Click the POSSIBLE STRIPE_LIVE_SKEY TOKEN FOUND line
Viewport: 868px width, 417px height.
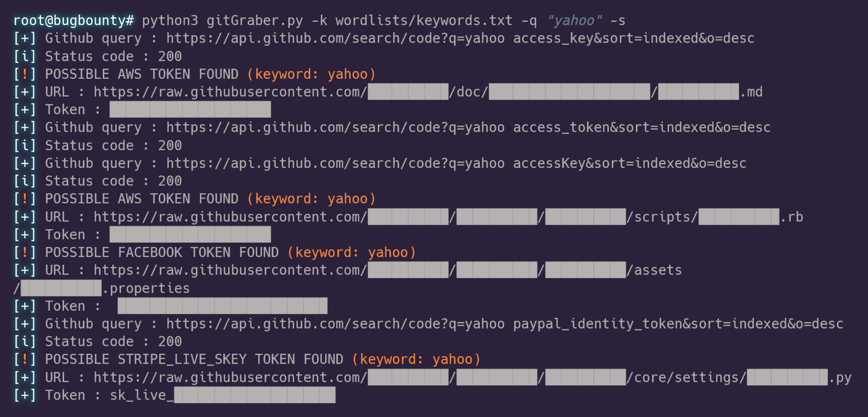pyautogui.click(x=247, y=359)
